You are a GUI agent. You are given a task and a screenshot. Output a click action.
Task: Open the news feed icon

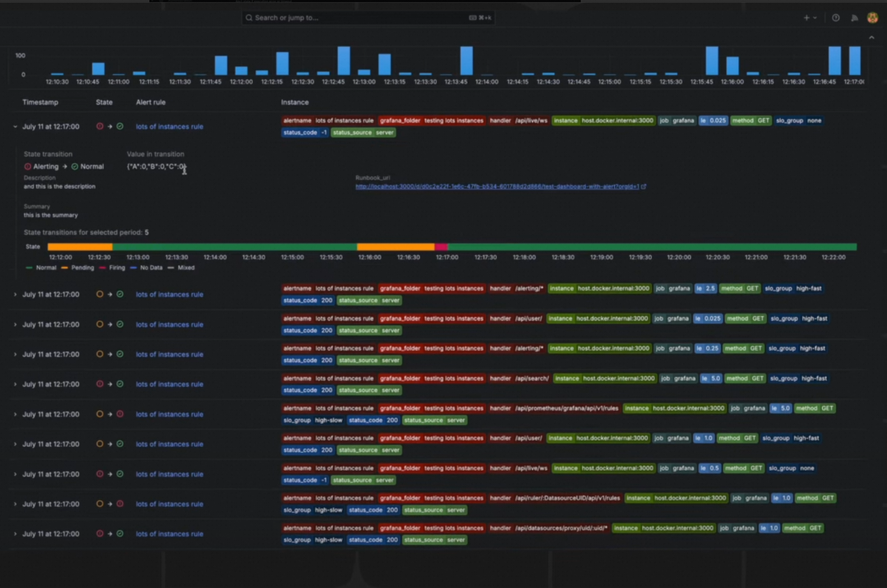[854, 18]
